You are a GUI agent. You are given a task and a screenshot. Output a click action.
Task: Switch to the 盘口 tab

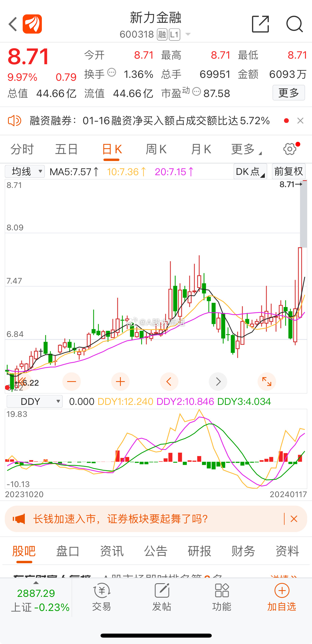pos(68,551)
